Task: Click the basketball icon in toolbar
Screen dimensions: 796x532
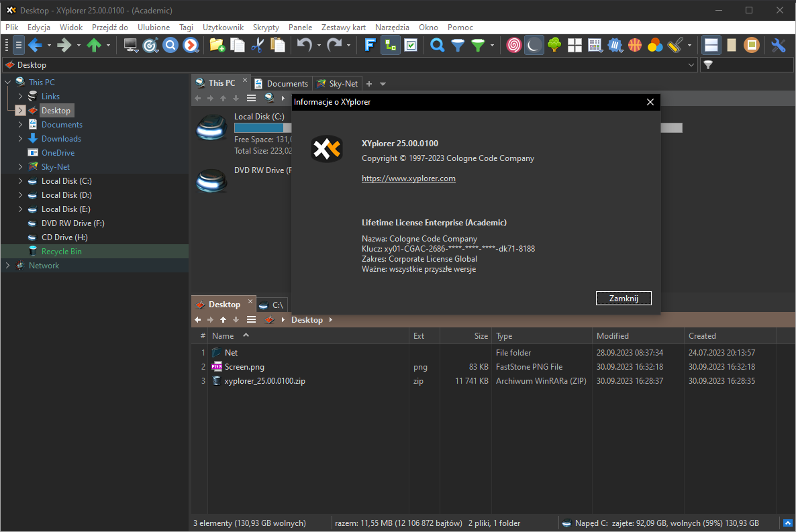Action: point(635,46)
